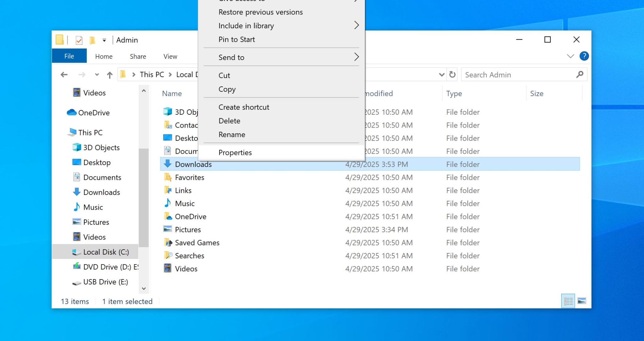Switch to the View ribbon tab
644x341 pixels.
click(x=170, y=56)
